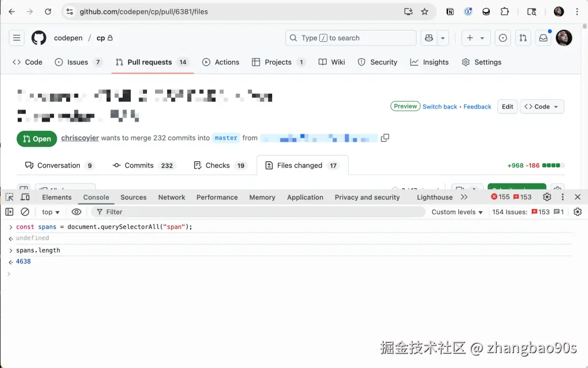Show more DevTools tabs chevron
The height and width of the screenshot is (368, 588).
[464, 197]
